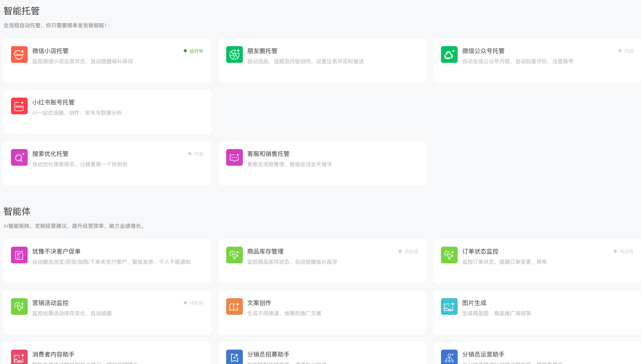Open the 消费者内容助手 title
The height and width of the screenshot is (364, 641).
click(53, 354)
